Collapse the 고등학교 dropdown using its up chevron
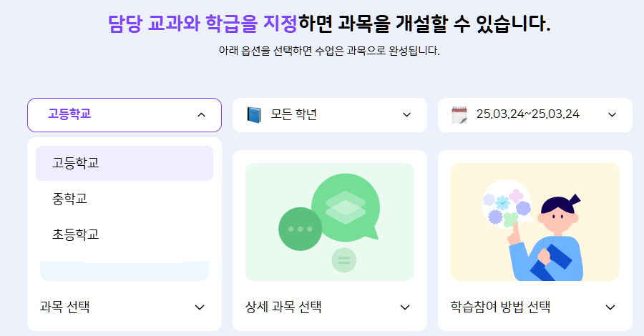This screenshot has width=644, height=336. (x=201, y=115)
